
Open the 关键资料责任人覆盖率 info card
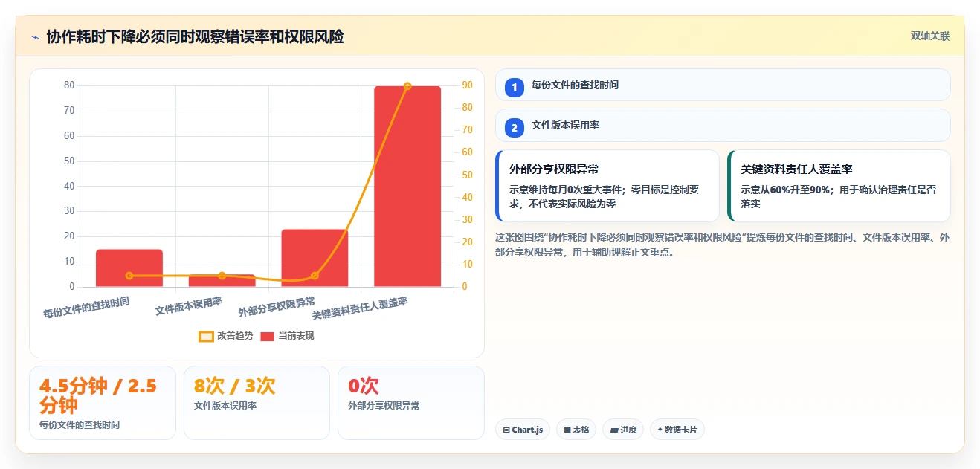pyautogui.click(x=839, y=186)
